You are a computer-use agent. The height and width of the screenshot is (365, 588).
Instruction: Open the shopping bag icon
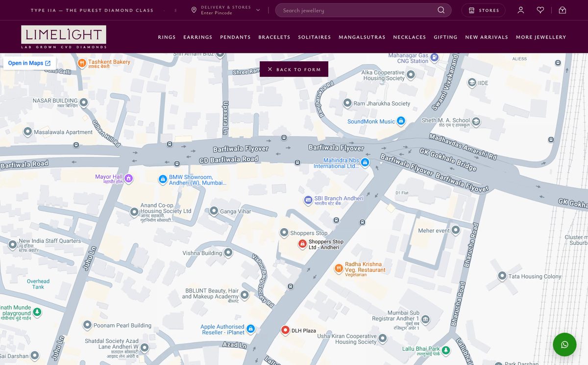563,10
